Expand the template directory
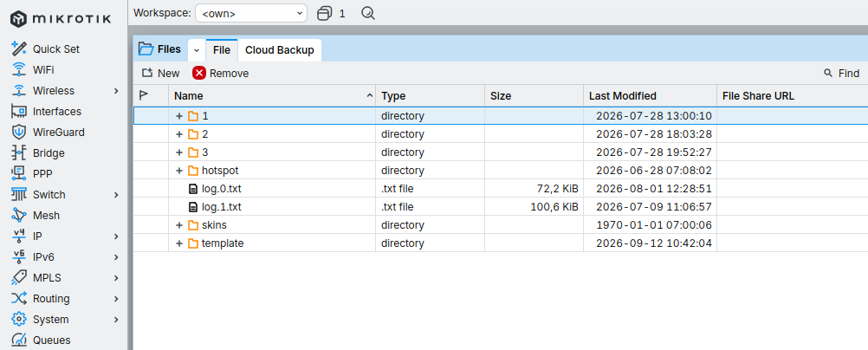 point(178,243)
